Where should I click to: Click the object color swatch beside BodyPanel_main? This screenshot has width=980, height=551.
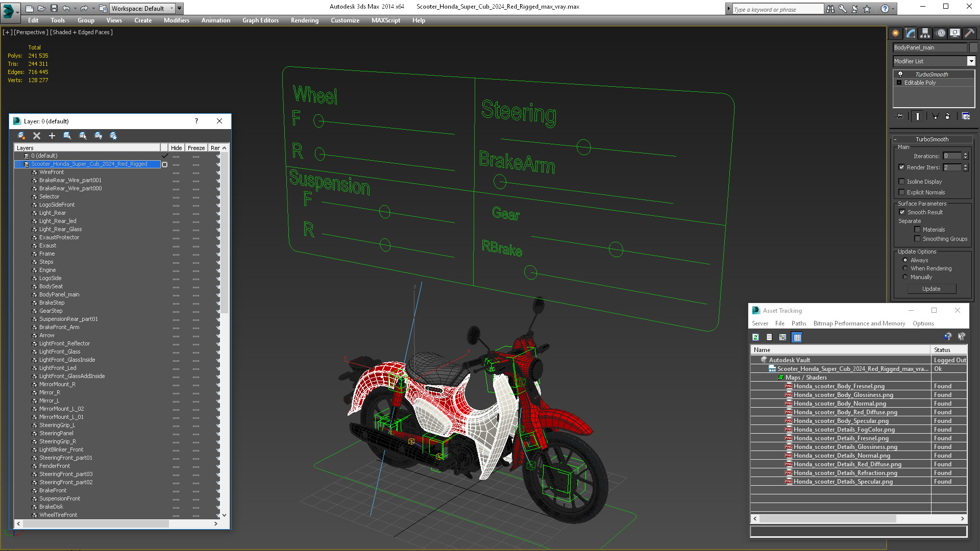pos(973,47)
